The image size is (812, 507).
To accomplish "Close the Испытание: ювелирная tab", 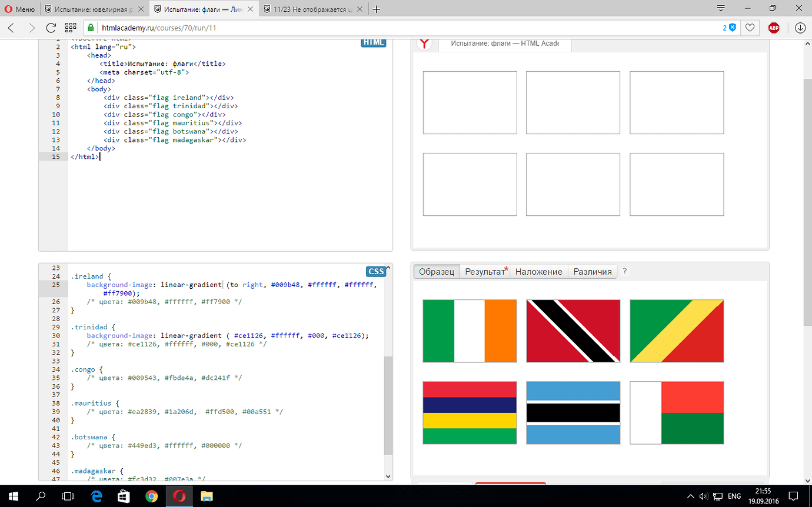I will [x=139, y=9].
